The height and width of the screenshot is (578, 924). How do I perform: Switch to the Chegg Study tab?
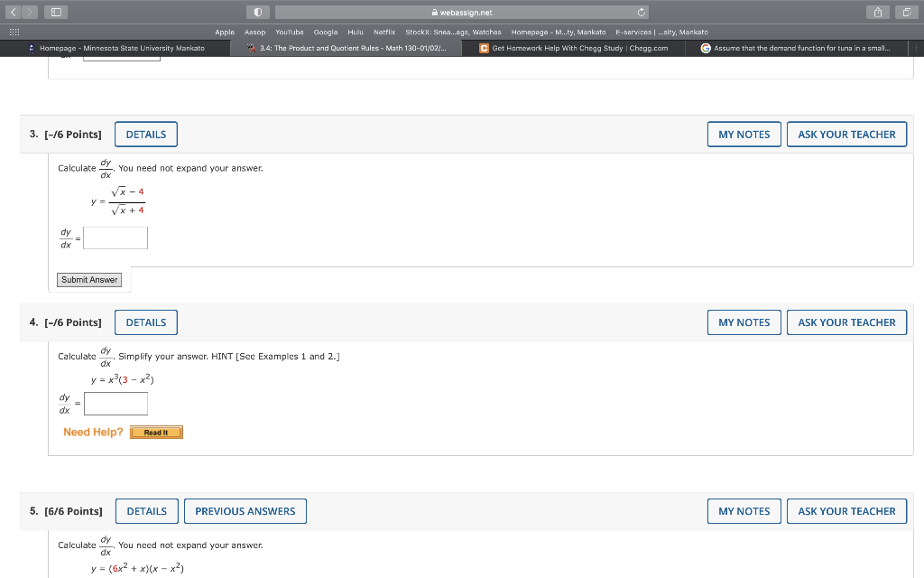576,48
